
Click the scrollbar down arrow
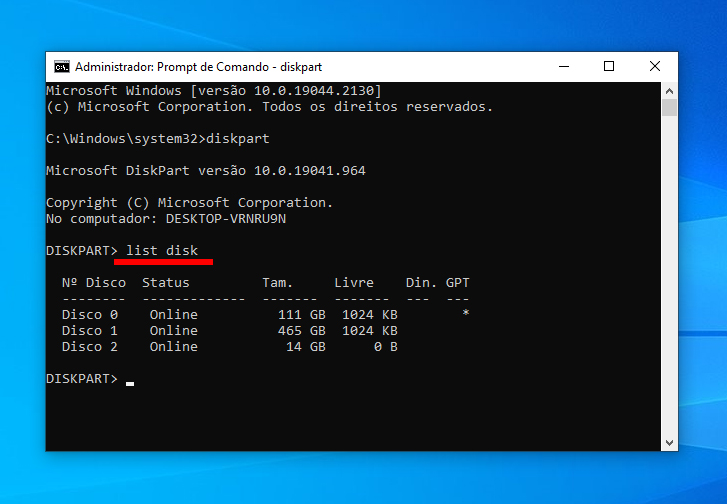669,442
